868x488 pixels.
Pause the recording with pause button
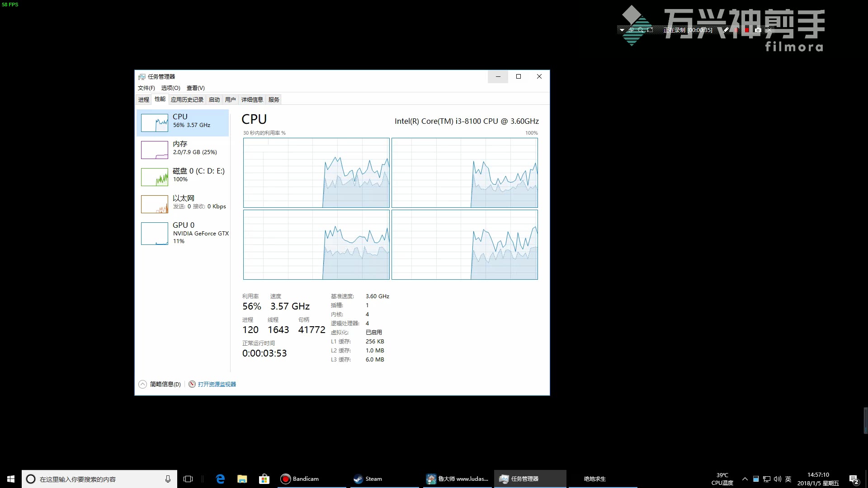tap(736, 30)
